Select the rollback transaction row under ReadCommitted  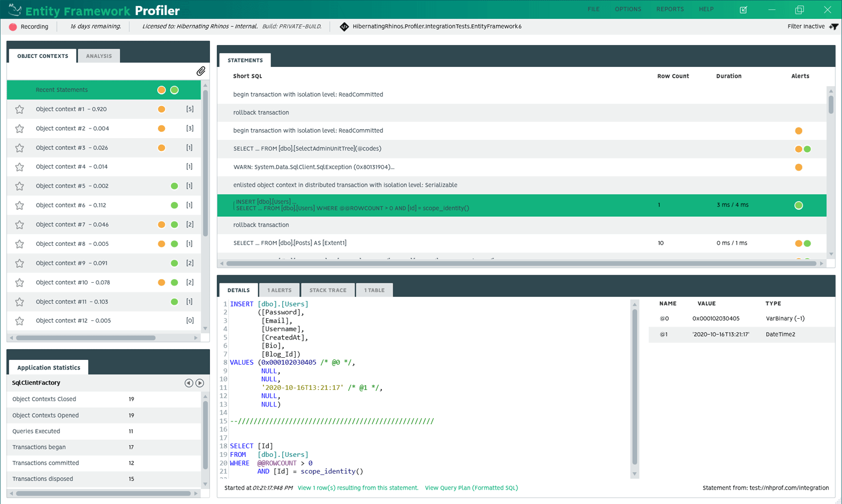(x=522, y=112)
